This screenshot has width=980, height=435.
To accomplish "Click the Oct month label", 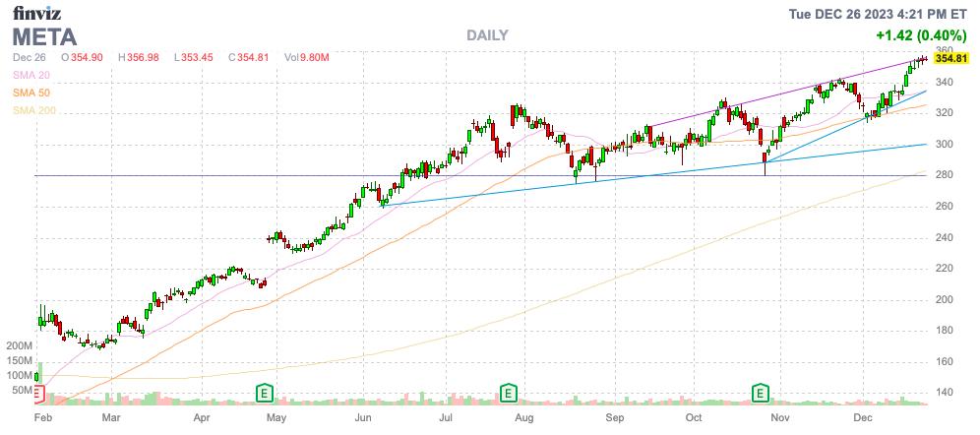I will [x=694, y=416].
